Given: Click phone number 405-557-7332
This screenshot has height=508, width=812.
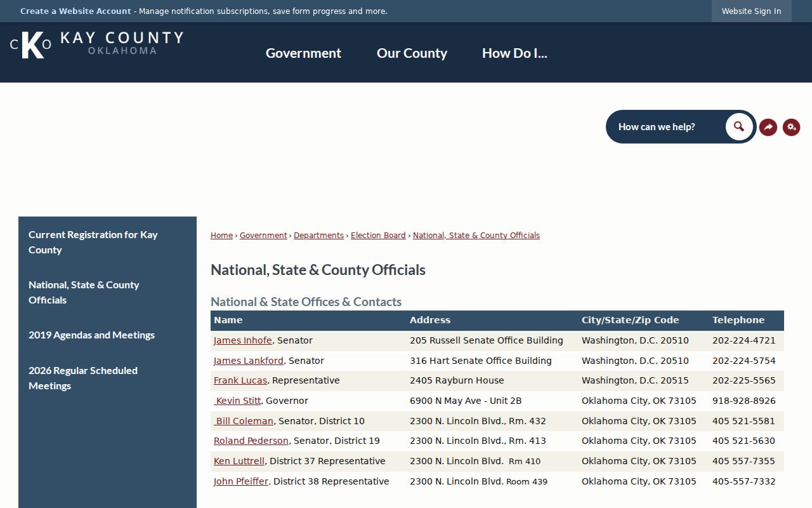Looking at the screenshot, I should tap(744, 481).
